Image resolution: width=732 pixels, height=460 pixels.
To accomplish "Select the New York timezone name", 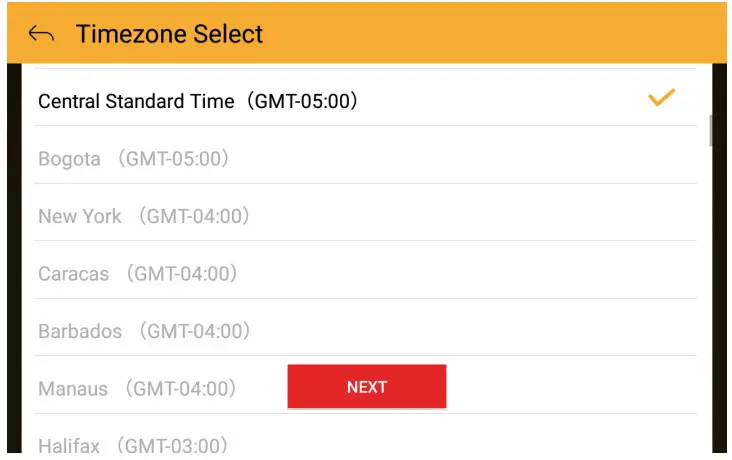I will pos(80,216).
